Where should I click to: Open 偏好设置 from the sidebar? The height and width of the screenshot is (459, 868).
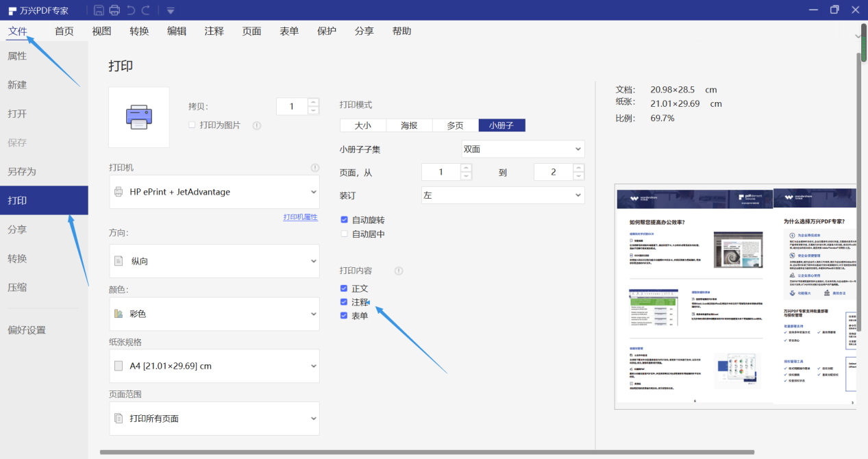(26, 330)
